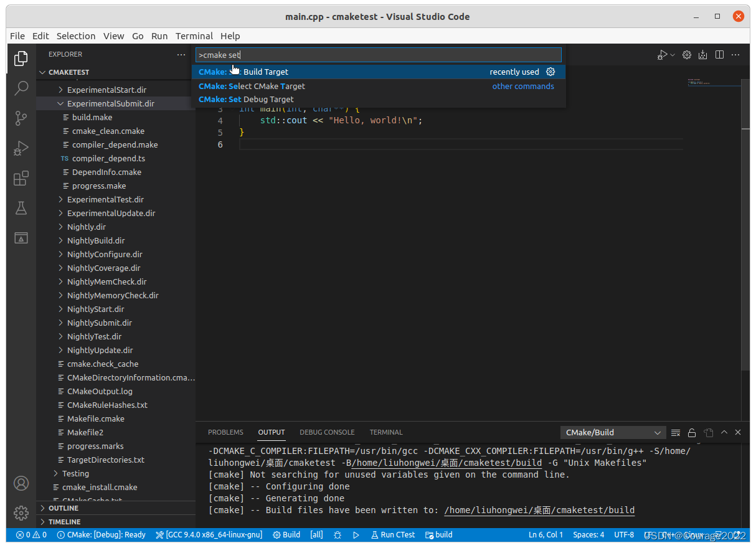Open cmake_install.cmake file
Screen dimensions: 756x548
[116, 487]
